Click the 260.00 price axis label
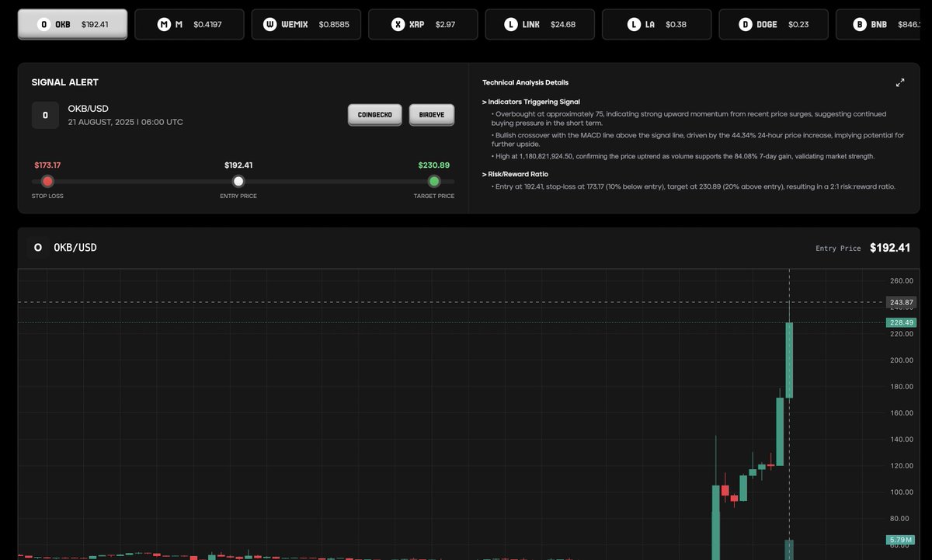 point(902,281)
